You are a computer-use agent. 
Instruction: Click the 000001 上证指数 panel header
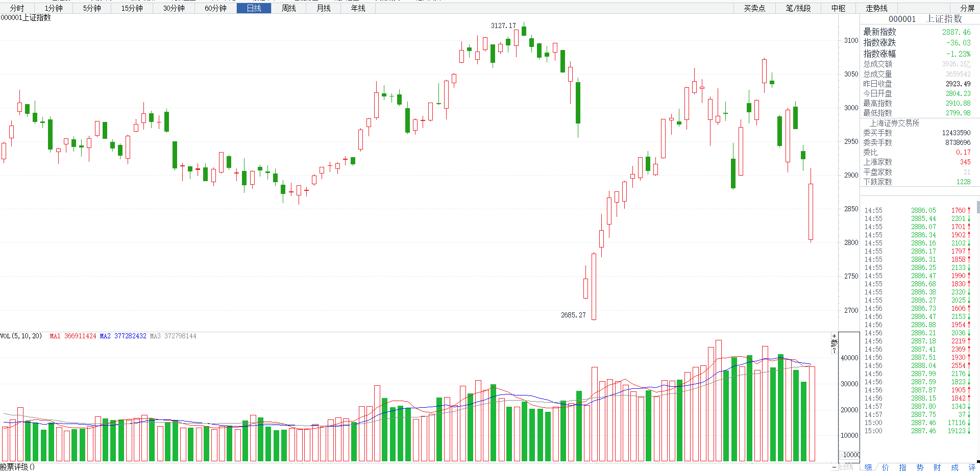tap(925, 19)
